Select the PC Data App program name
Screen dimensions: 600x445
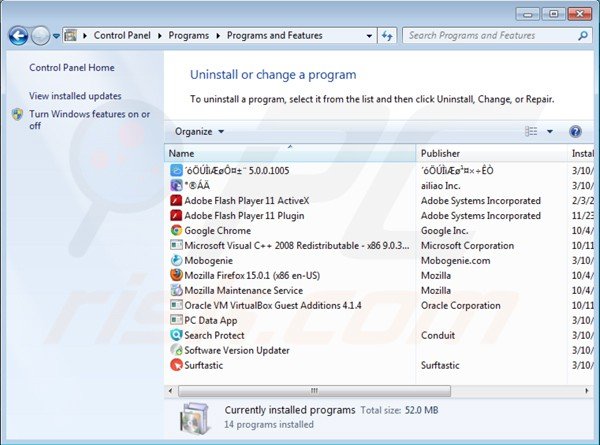tap(210, 321)
